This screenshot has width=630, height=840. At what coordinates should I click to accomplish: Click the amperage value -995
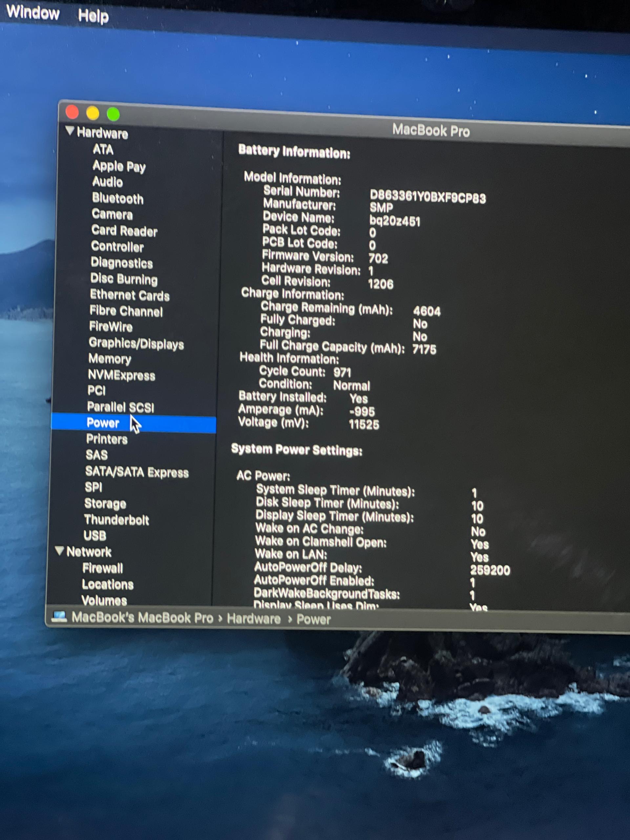click(362, 411)
